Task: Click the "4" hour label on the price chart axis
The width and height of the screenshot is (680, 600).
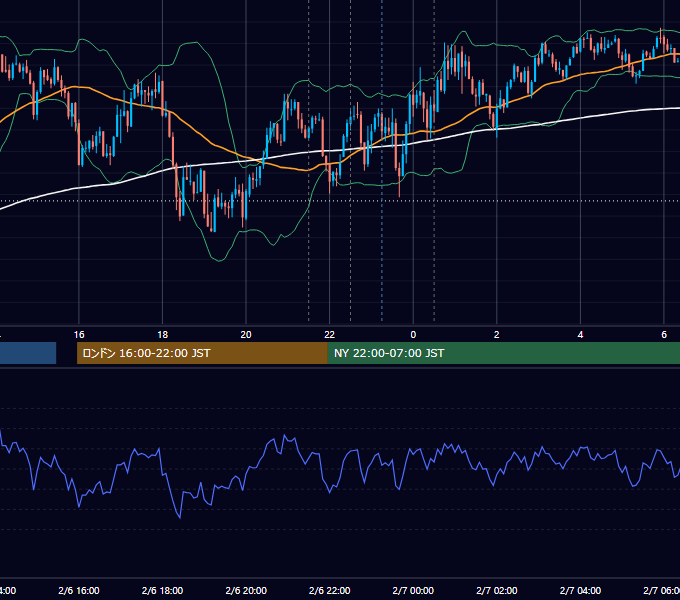Action: tap(580, 335)
